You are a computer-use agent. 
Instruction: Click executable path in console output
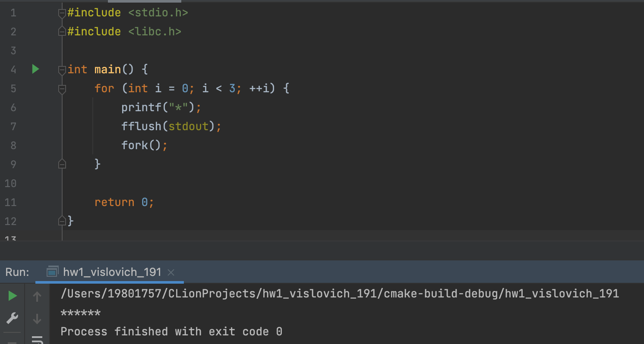coord(340,294)
